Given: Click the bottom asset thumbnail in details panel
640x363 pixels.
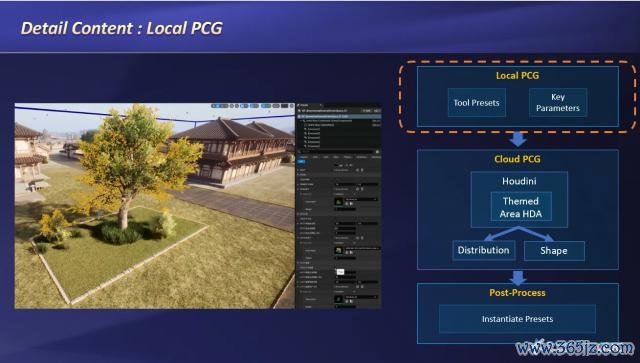Looking at the screenshot, I should 339,299.
